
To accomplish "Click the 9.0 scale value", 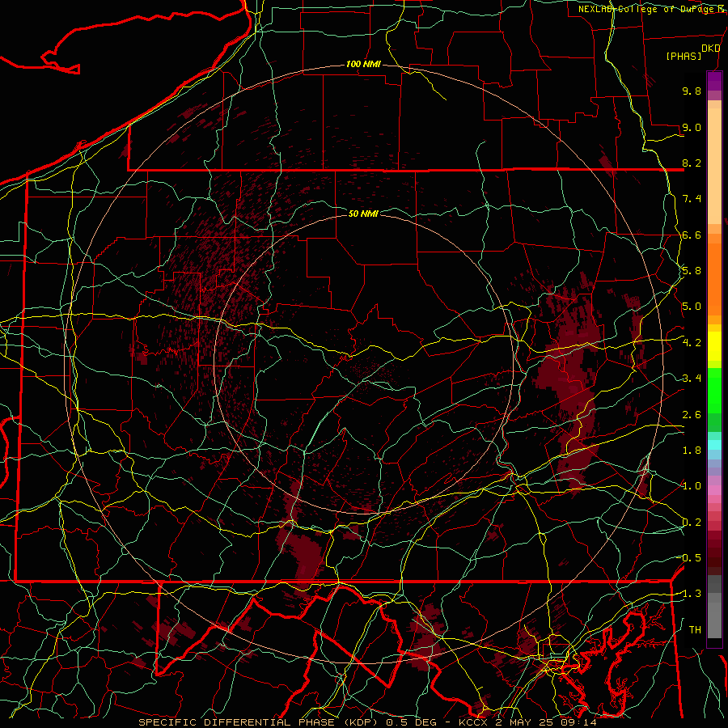I will [x=692, y=127].
